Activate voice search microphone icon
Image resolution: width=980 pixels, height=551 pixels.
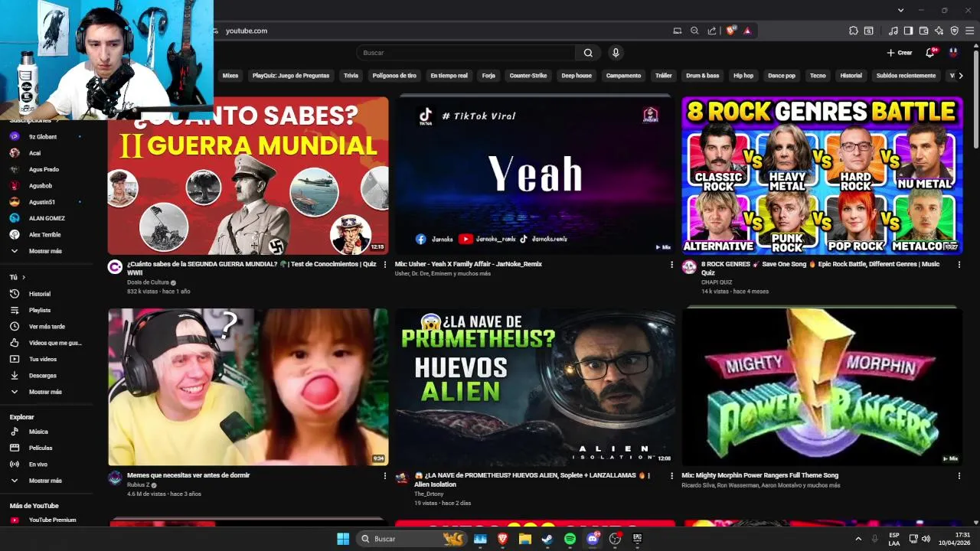click(x=615, y=53)
